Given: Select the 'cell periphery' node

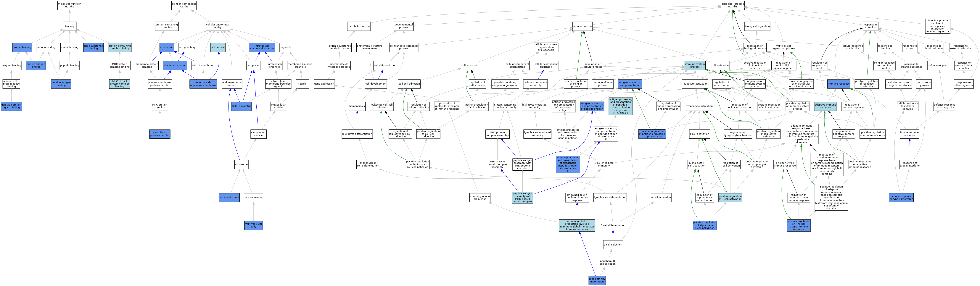Looking at the screenshot, I should click(187, 47).
